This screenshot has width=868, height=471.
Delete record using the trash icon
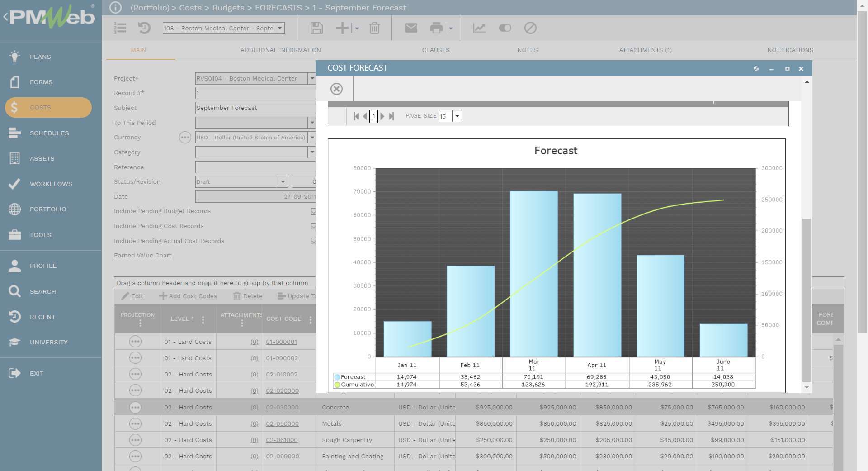374,28
